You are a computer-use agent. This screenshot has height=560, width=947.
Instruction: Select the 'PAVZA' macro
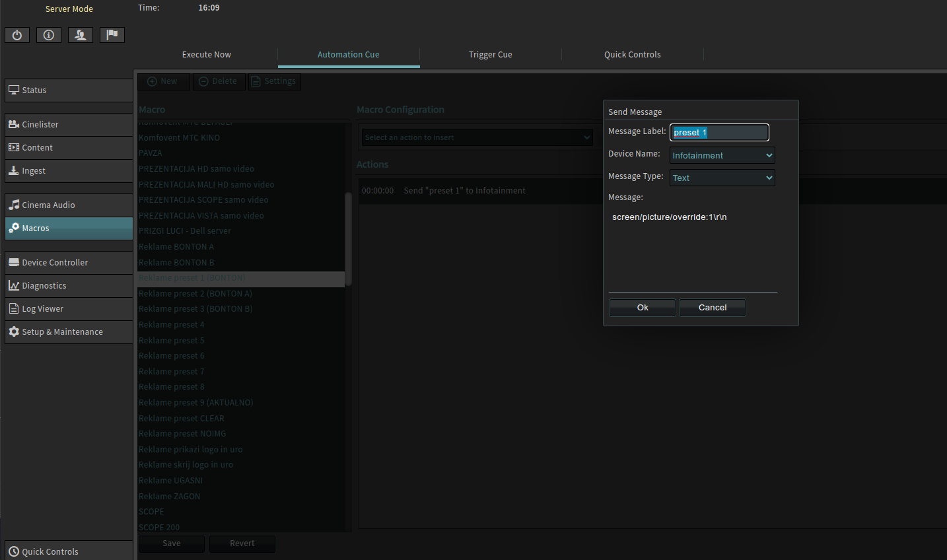(241, 153)
